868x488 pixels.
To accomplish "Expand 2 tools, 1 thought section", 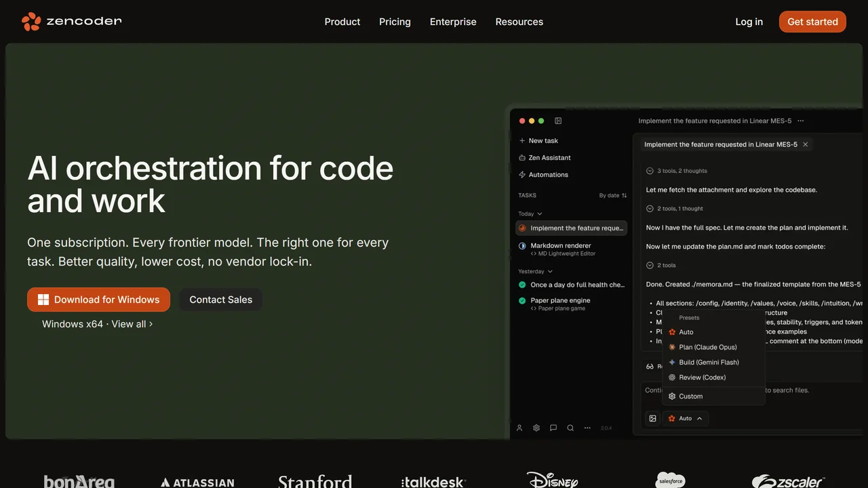I will click(x=675, y=209).
